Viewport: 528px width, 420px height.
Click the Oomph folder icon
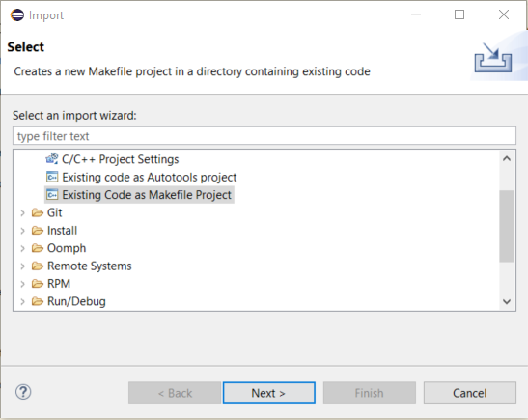click(x=38, y=248)
